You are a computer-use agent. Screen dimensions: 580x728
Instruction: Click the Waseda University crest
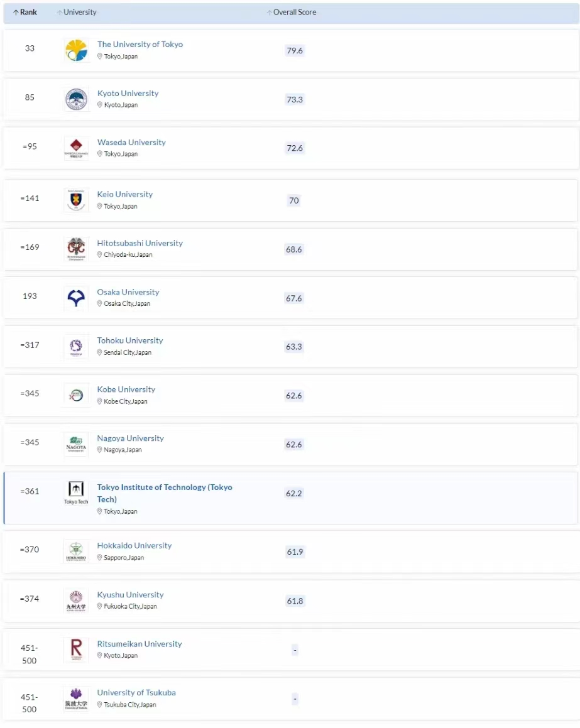coord(76,148)
